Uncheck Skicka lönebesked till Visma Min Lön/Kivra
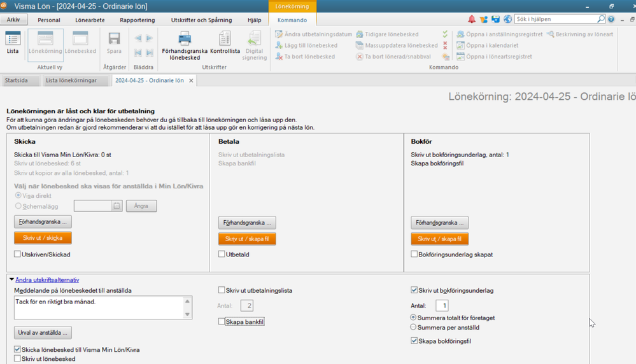 pyautogui.click(x=18, y=349)
